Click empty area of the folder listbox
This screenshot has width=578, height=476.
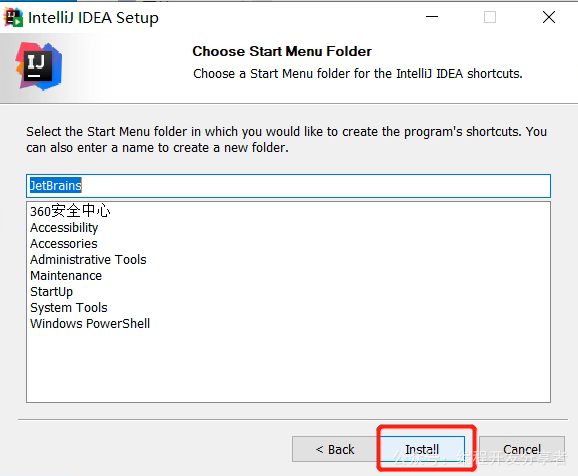coord(288,365)
